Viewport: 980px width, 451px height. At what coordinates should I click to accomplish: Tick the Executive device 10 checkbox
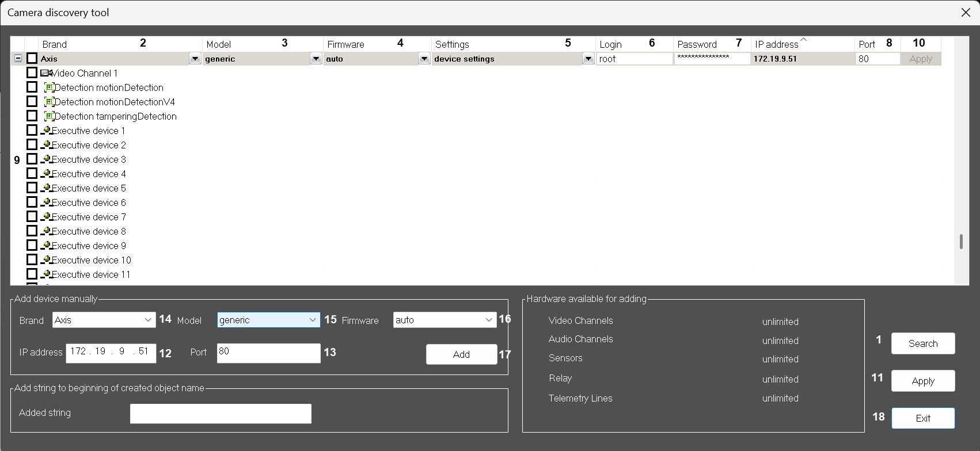click(32, 260)
